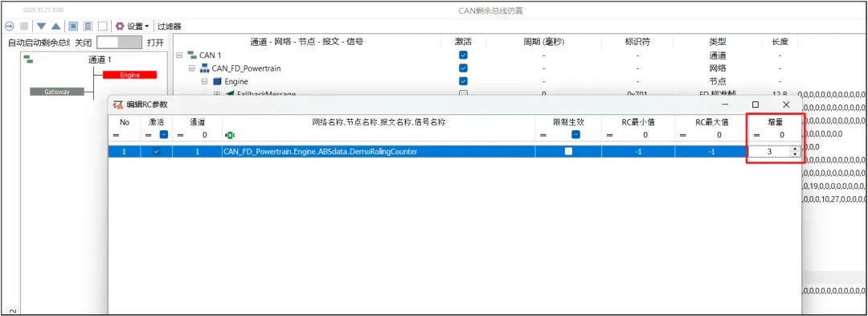Collapse the CAN_FD_Powertrain tree node
Screen dimensions: 868x316
click(x=191, y=68)
